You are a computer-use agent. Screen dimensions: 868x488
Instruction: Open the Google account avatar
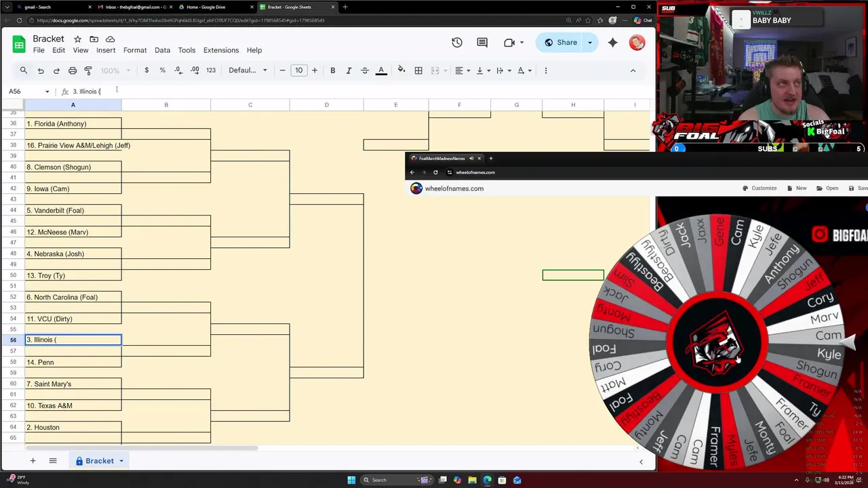[x=637, y=43]
